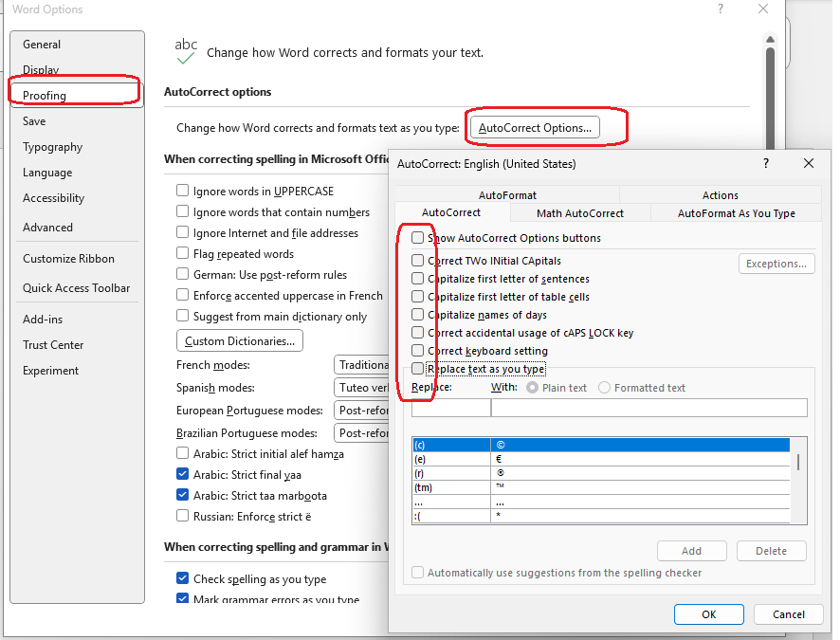Go to Typography settings
This screenshot has width=840, height=640.
coord(52,147)
